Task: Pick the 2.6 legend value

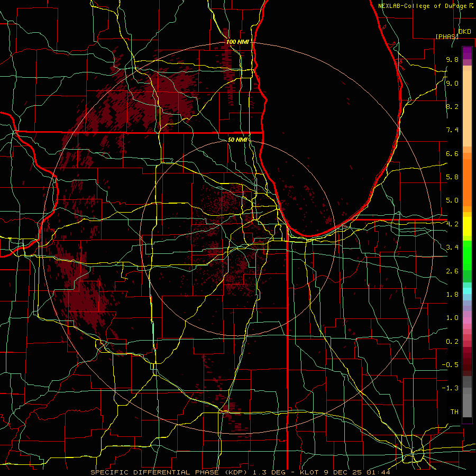Action: pos(452,271)
